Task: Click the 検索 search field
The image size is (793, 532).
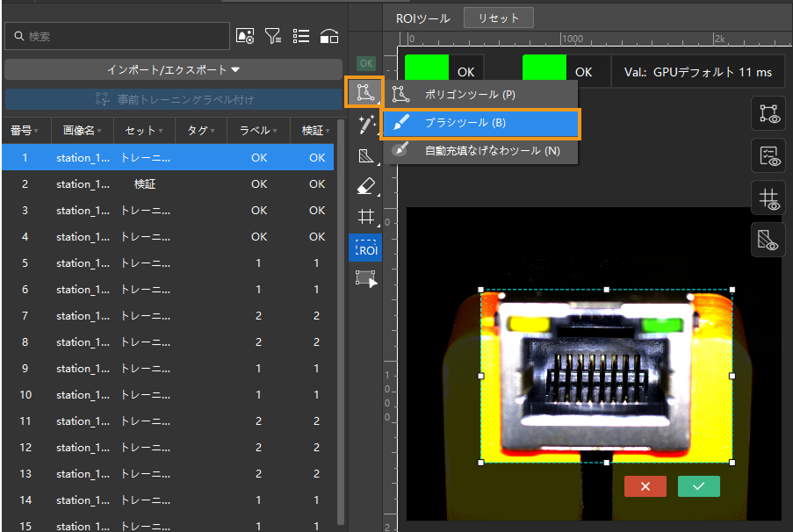Action: point(117,36)
